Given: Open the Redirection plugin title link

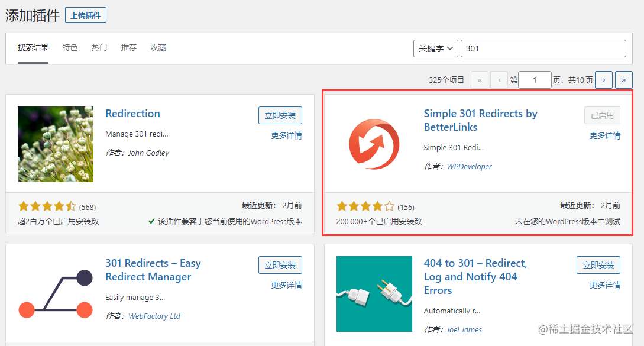Looking at the screenshot, I should coord(132,114).
